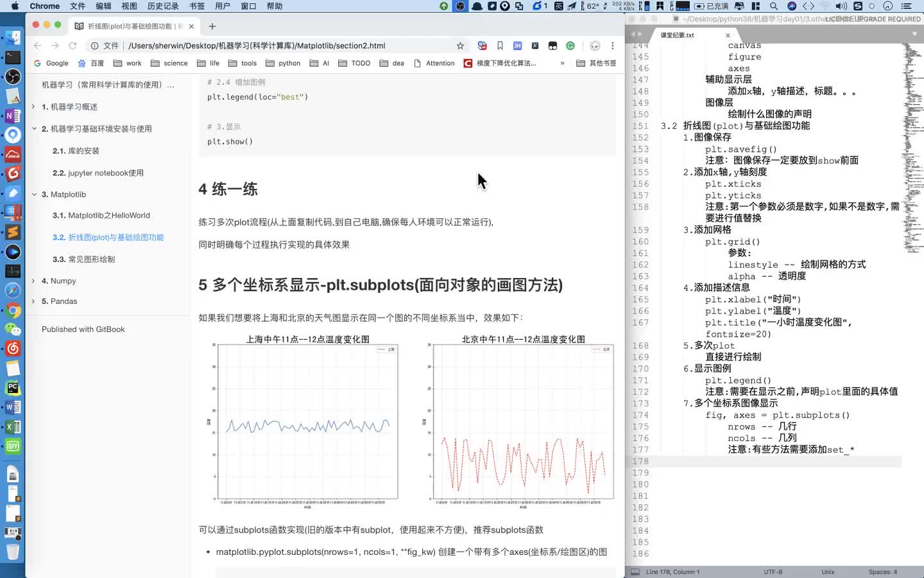
Task: Open the 书签 menu in menu bar
Action: tap(197, 6)
